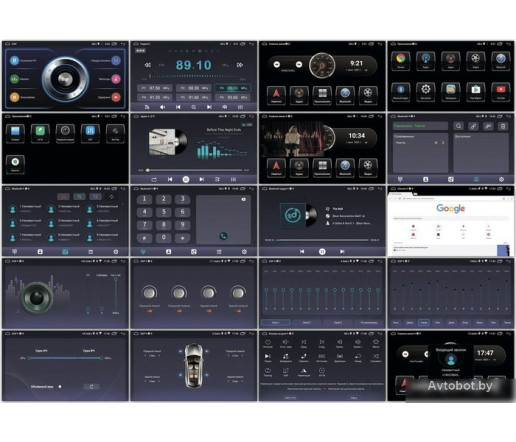This screenshot has width=516, height=442.
Task: Refresh the call log list
Action: [x=112, y=197]
